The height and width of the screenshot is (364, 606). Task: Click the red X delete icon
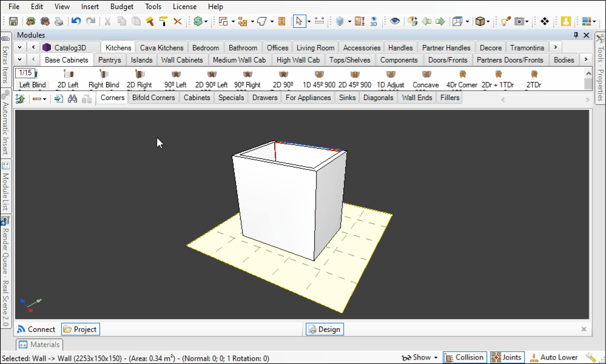tap(178, 21)
